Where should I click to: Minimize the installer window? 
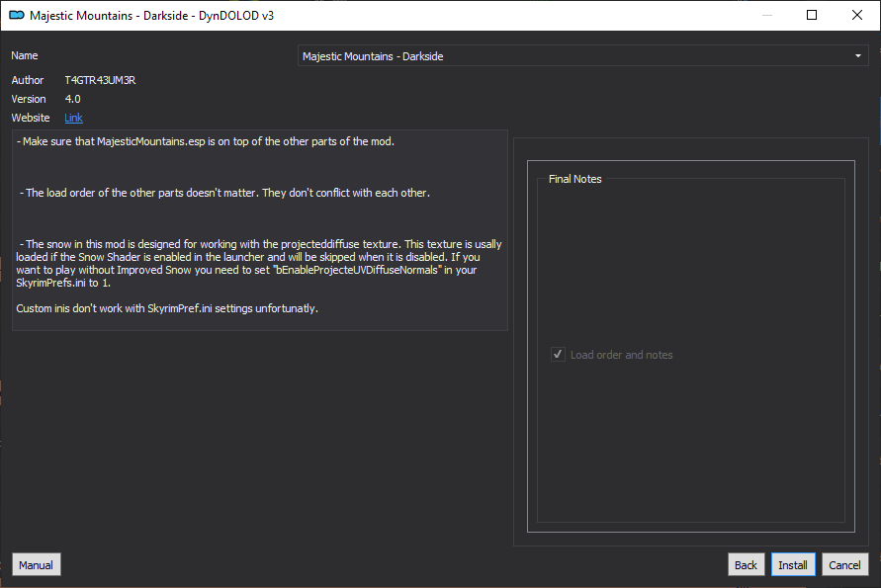pyautogui.click(x=767, y=15)
